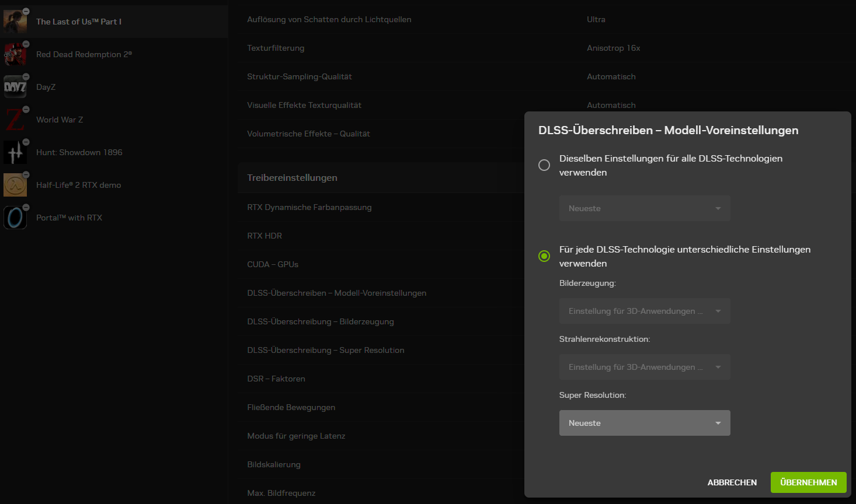The image size is (856, 504).
Task: Click the ÜBERNEHMEN button
Action: tap(808, 482)
